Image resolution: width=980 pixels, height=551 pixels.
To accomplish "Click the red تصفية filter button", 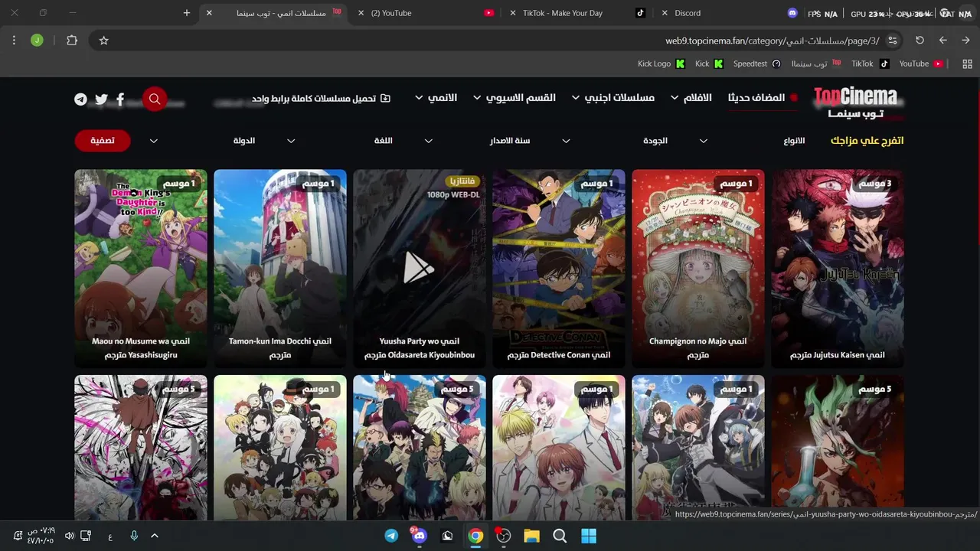I will click(103, 141).
